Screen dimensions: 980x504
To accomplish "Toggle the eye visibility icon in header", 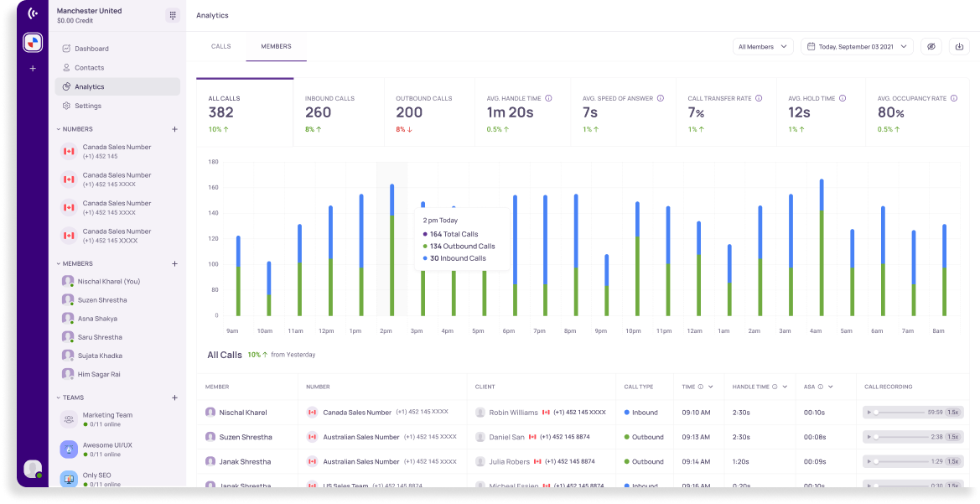I will click(x=931, y=47).
